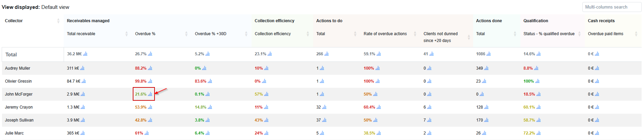Screen dimensions: 644x140
Task: Sort by Rate of overdue actions
Action: [x=415, y=34]
